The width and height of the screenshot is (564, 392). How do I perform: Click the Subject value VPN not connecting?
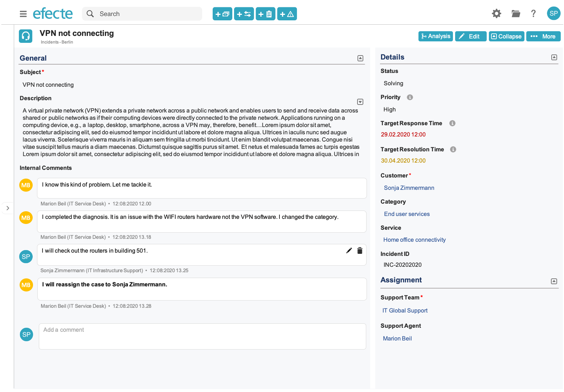tap(48, 85)
